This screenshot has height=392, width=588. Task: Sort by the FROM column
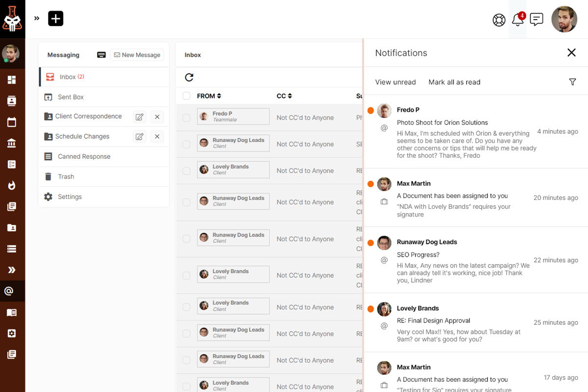tap(209, 96)
